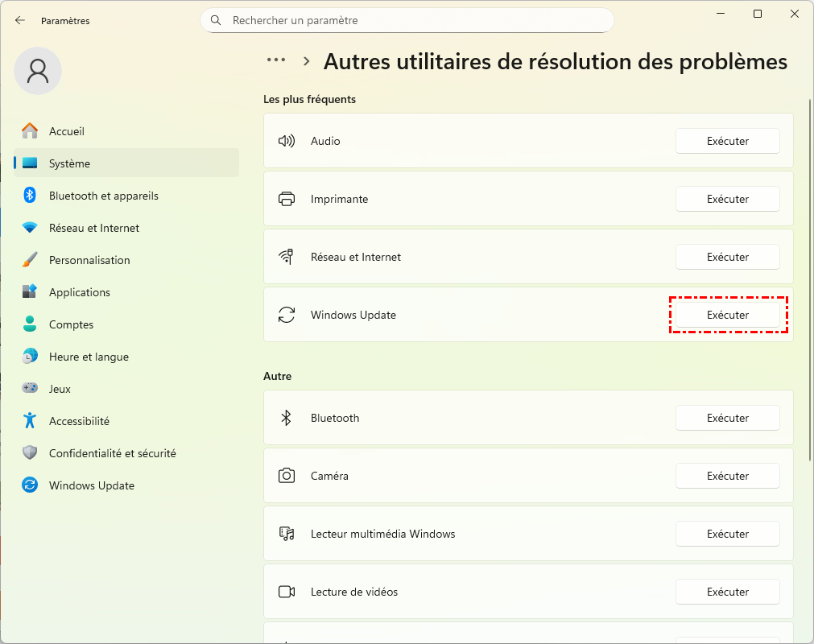Screen dimensions: 814x644
Task: Click the user profile avatar icon
Action: coord(38,71)
